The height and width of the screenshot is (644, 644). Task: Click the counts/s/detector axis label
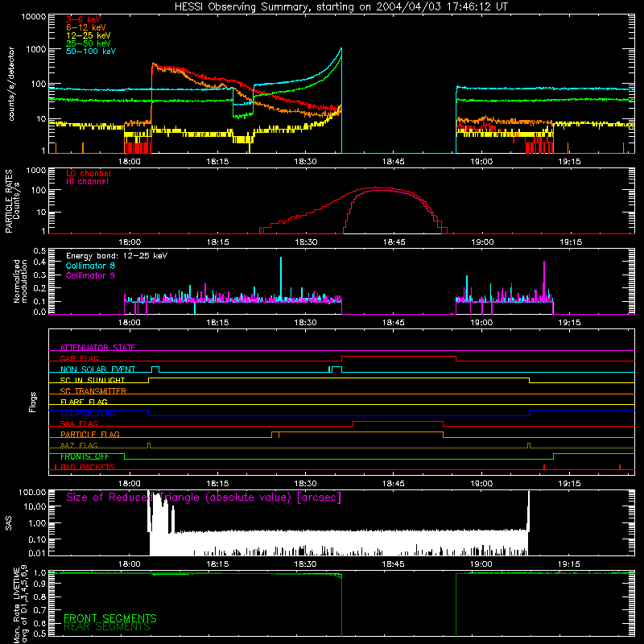[10, 84]
